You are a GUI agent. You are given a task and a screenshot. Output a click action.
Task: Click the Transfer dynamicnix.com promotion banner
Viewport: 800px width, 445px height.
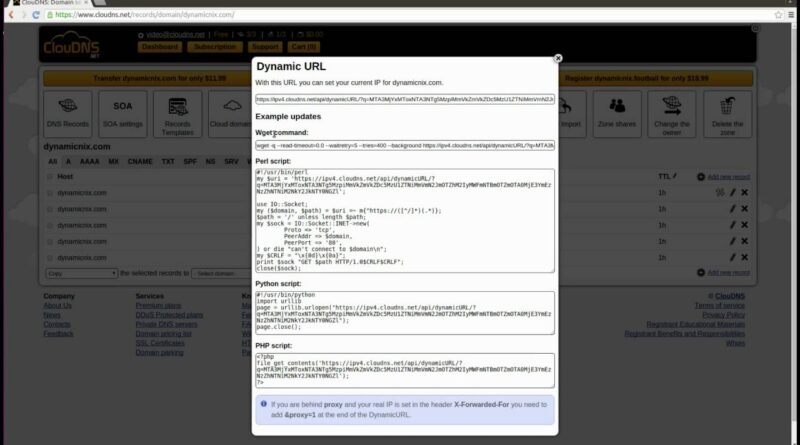click(x=147, y=79)
